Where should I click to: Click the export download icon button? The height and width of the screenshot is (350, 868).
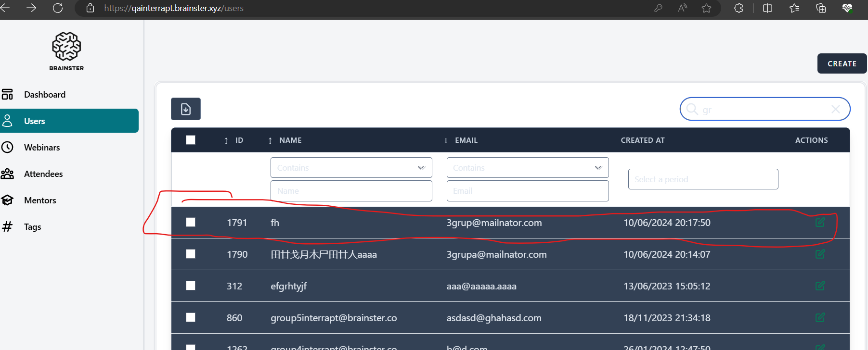pos(185,109)
